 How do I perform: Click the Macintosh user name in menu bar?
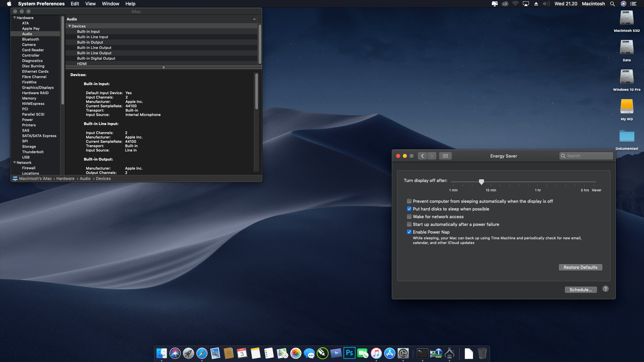pos(593,4)
